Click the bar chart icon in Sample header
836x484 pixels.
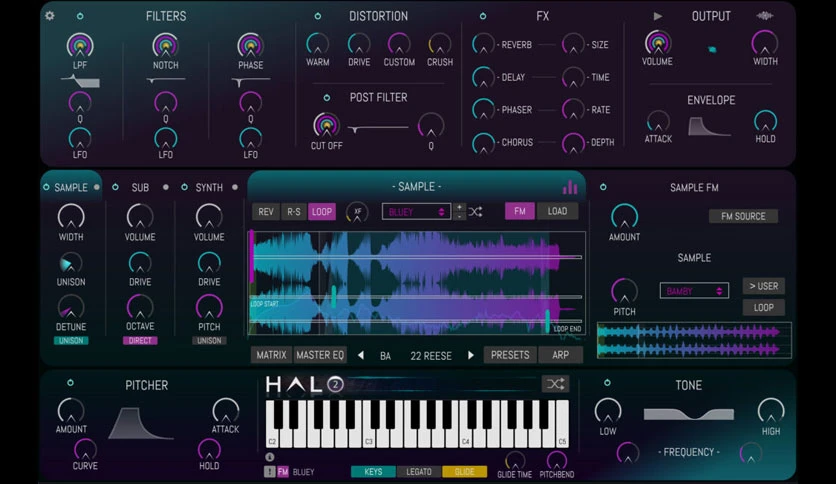(569, 187)
